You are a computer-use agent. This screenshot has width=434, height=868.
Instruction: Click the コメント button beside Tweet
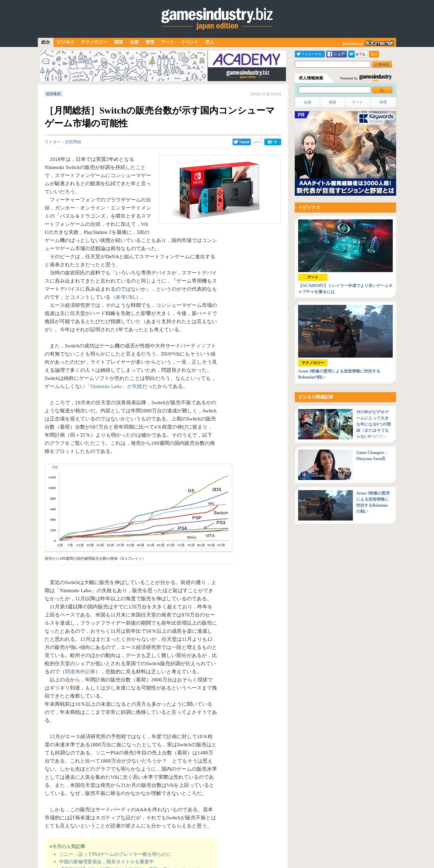(258, 142)
